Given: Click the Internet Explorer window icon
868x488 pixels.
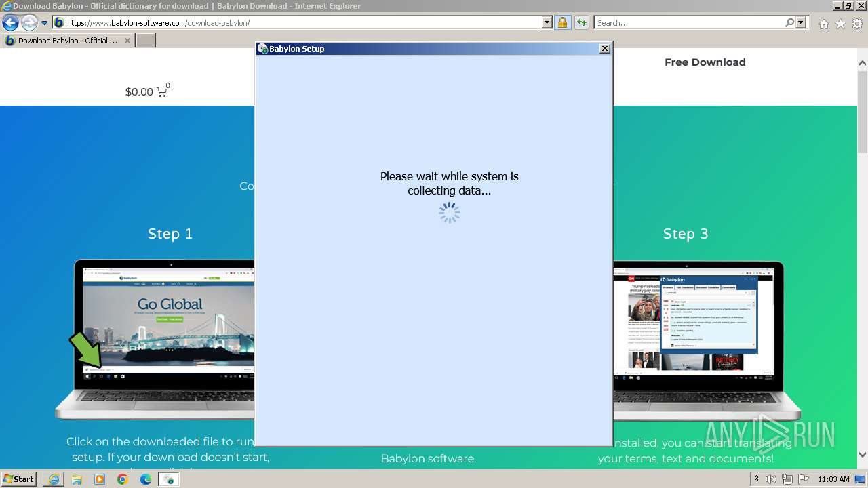Looking at the screenshot, I should [x=7, y=6].
